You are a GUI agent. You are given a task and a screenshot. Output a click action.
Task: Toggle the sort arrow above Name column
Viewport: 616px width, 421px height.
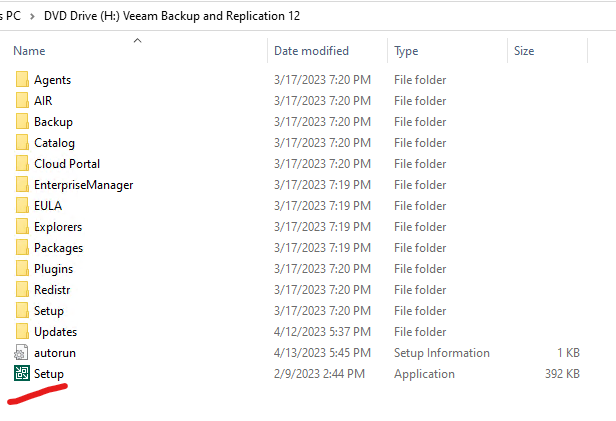[x=137, y=40]
